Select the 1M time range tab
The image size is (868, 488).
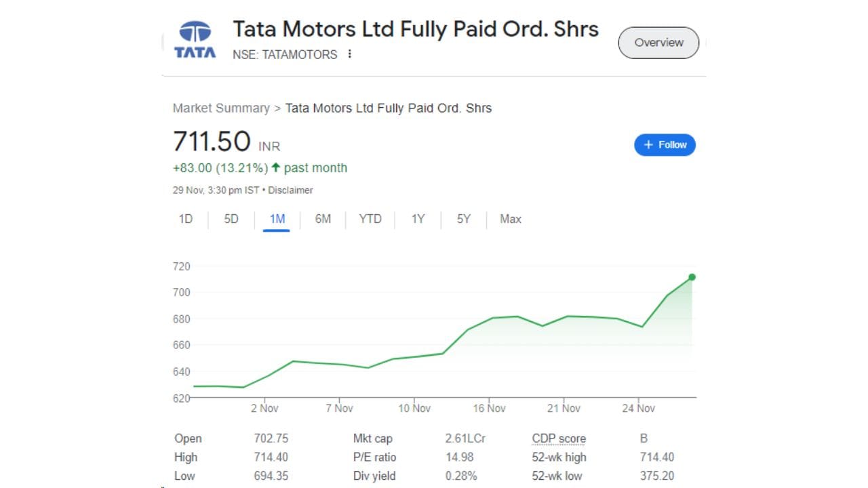[277, 219]
